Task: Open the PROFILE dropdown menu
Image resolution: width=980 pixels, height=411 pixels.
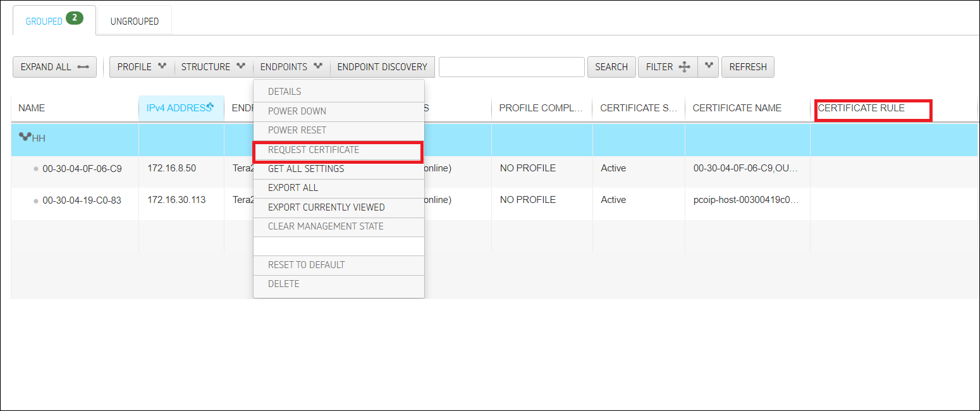Action: tap(142, 67)
